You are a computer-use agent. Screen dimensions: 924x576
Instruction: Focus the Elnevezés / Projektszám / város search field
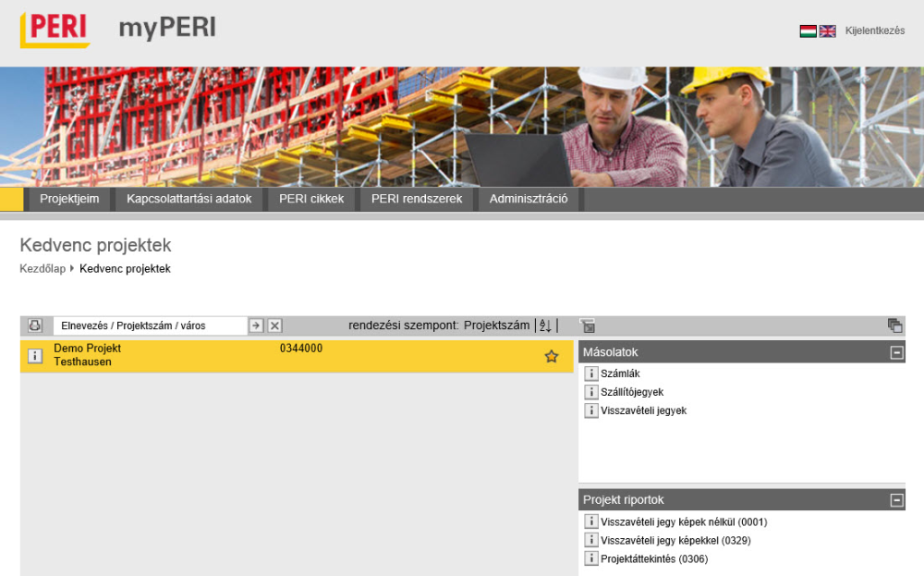pyautogui.click(x=150, y=325)
